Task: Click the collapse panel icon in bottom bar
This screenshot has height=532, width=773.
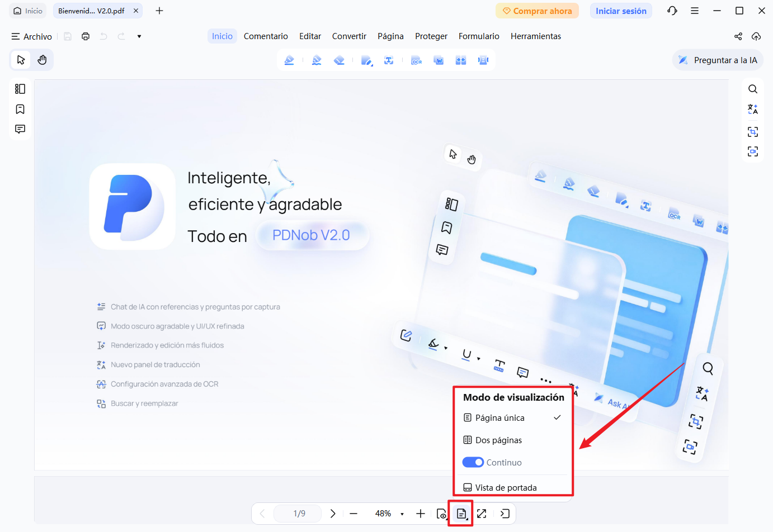Action: (x=505, y=514)
